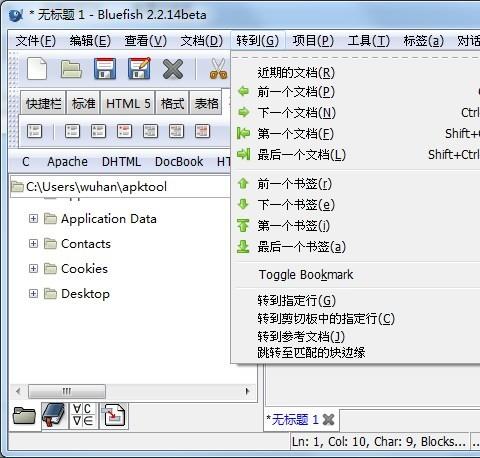This screenshot has width=480, height=458.
Task: Click the scissors Cut icon
Action: pyautogui.click(x=218, y=69)
